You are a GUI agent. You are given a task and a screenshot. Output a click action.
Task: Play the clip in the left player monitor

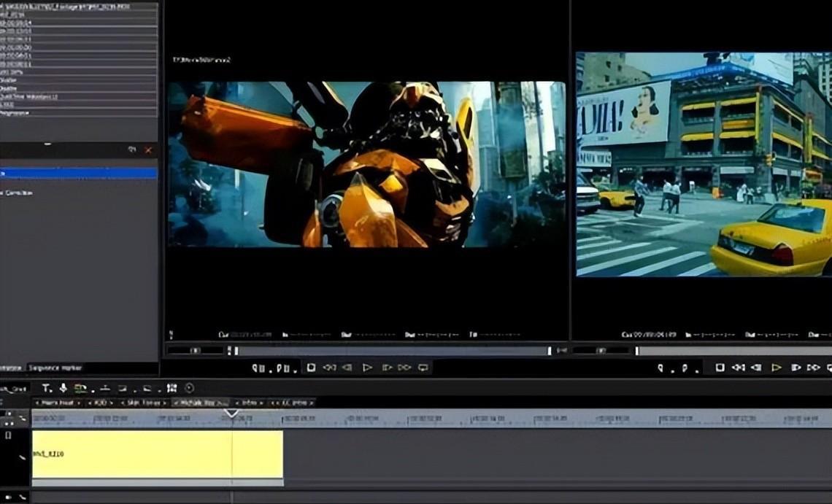(366, 367)
